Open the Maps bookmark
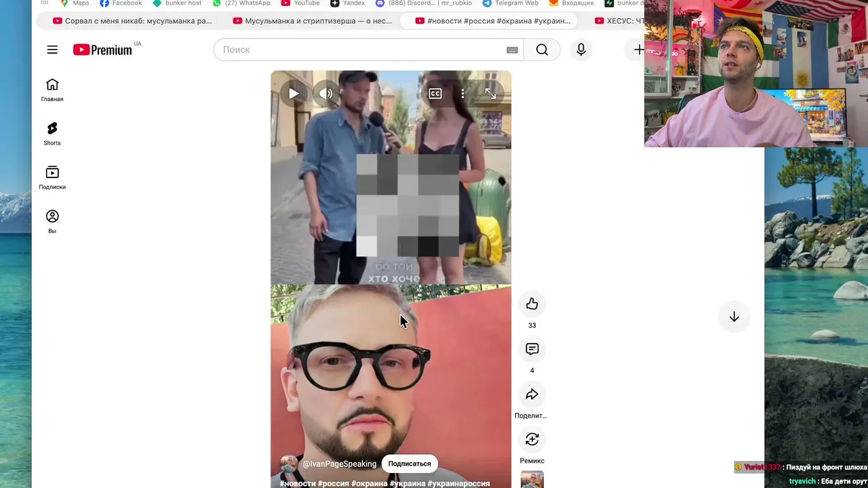Viewport: 868px width, 488px height. pyautogui.click(x=75, y=3)
